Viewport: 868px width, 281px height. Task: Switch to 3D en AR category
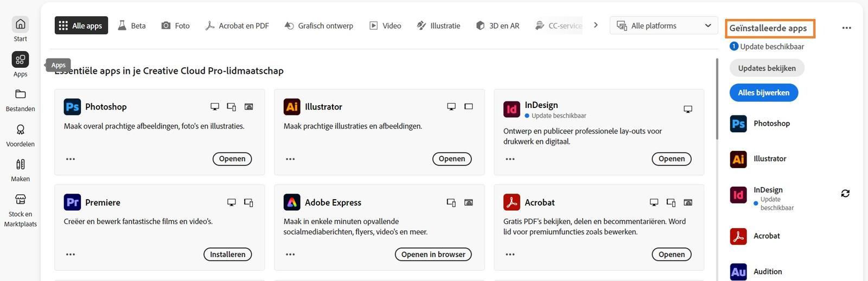click(497, 25)
